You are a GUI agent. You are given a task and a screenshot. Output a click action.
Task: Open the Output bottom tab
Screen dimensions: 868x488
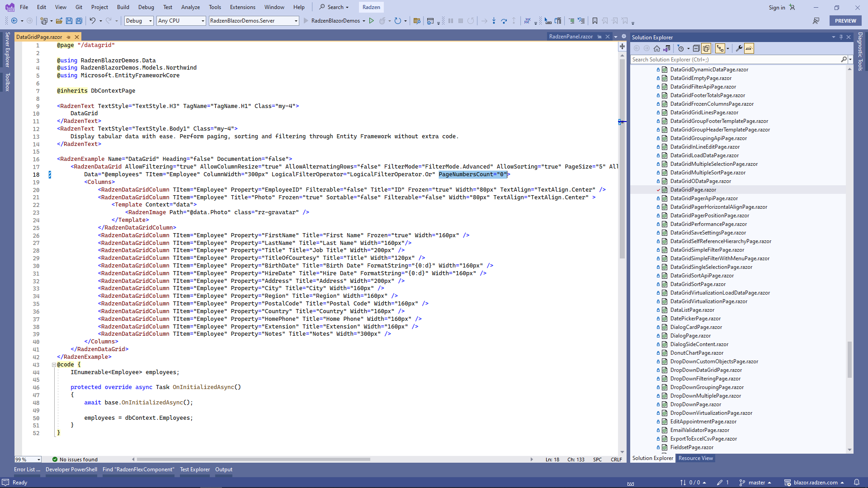click(x=224, y=469)
